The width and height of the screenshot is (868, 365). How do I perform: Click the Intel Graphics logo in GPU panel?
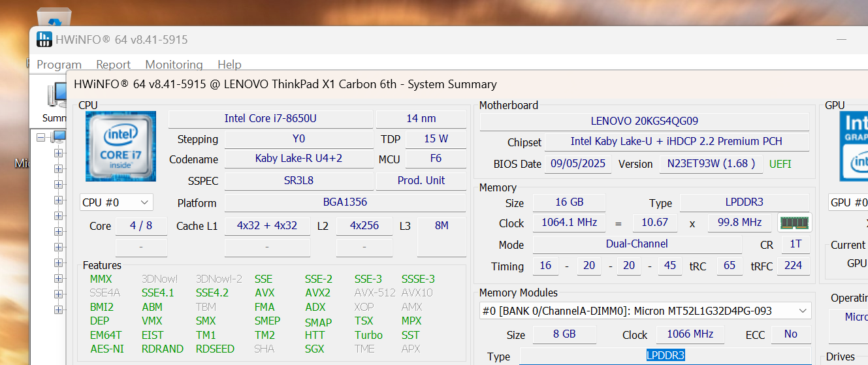pyautogui.click(x=854, y=146)
